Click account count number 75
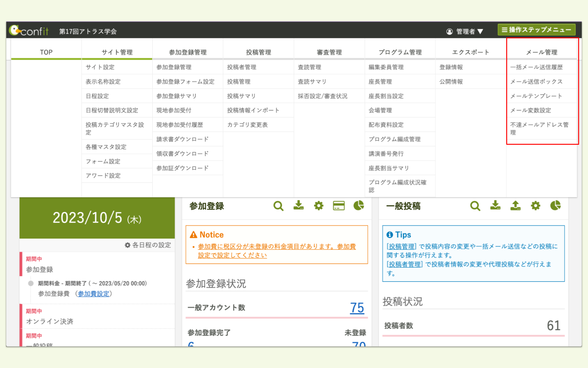This screenshot has height=368, width=588. (357, 308)
